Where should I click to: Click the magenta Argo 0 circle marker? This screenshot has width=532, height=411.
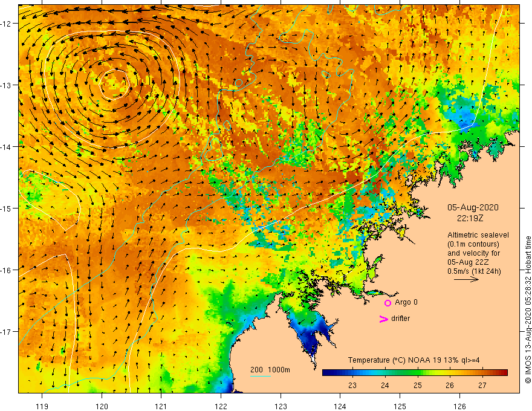388,303
